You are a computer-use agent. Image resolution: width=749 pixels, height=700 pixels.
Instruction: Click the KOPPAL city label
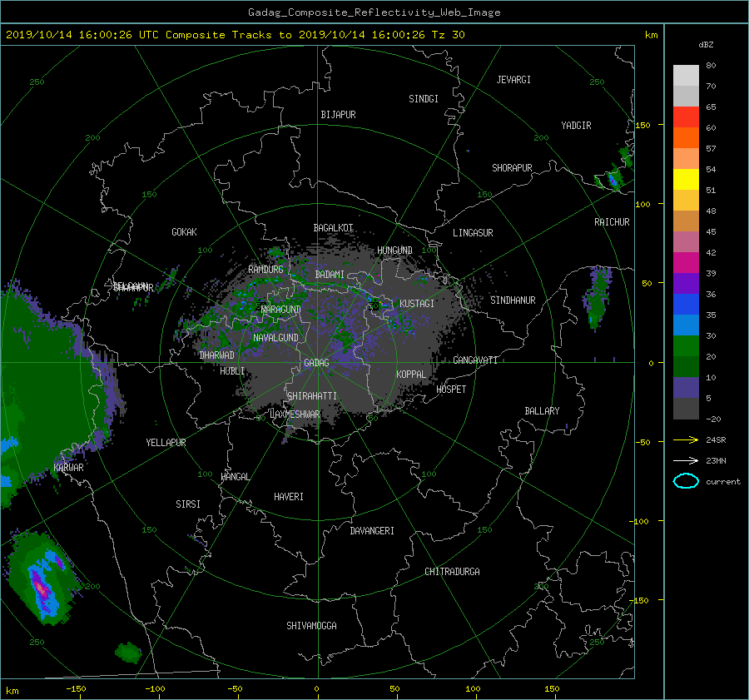tap(411, 374)
